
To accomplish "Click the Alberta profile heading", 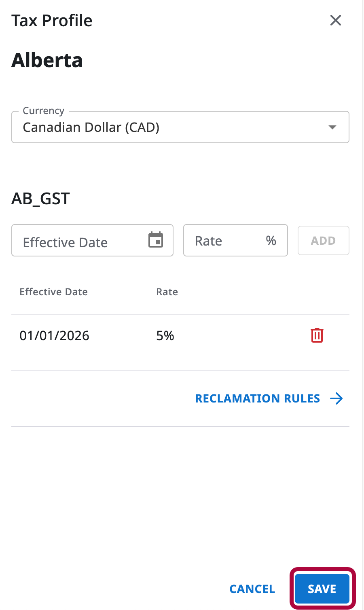I will click(x=47, y=61).
